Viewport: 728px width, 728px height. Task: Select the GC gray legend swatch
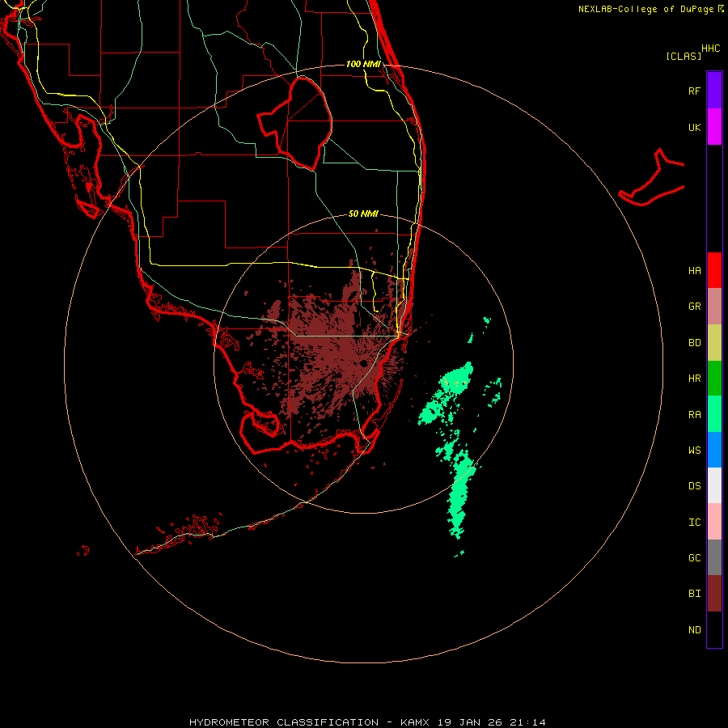(714, 557)
